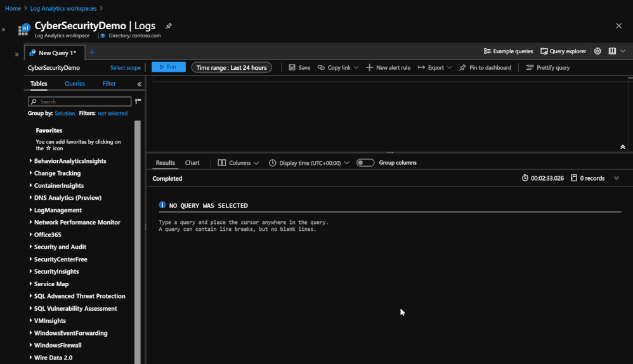Change Display time (UTC+00:00)
Screen dimensions: 633x364
pos(310,162)
